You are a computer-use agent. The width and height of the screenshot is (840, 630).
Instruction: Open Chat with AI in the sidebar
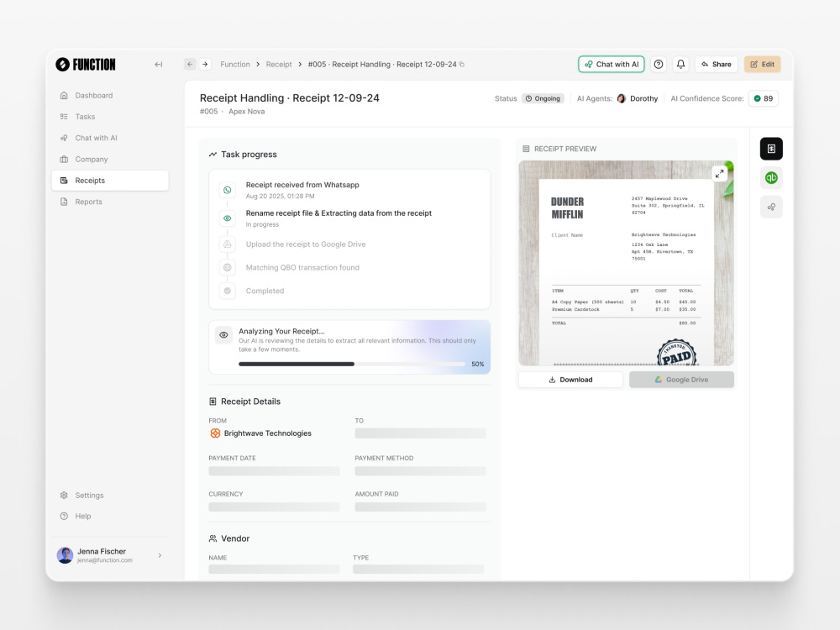110,138
